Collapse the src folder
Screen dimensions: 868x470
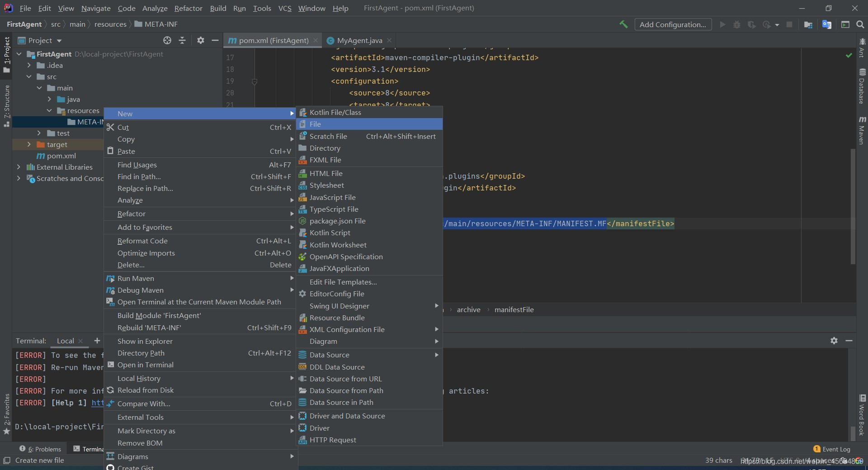coord(29,76)
